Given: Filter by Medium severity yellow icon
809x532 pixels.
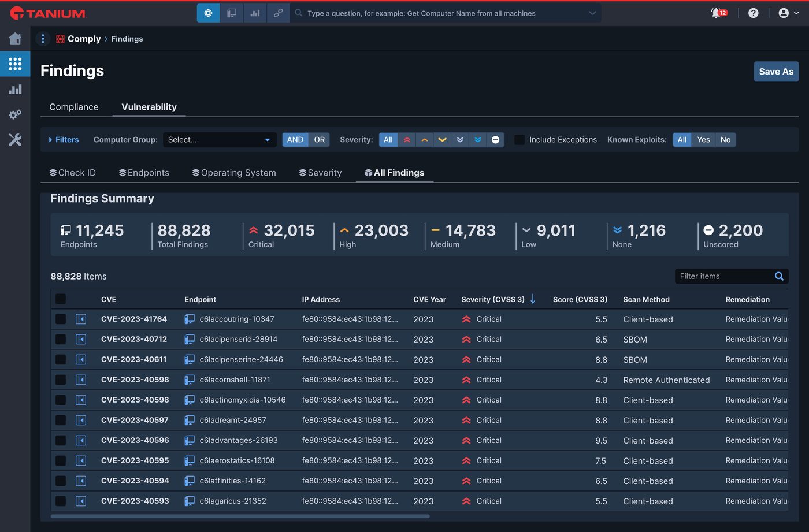Looking at the screenshot, I should (x=442, y=140).
